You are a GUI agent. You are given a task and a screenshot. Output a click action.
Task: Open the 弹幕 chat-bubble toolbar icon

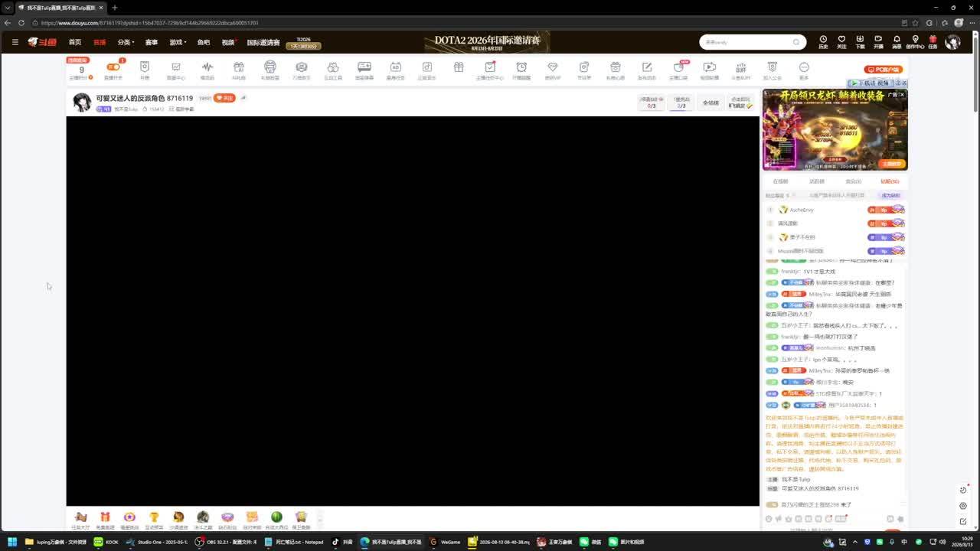pos(364,70)
